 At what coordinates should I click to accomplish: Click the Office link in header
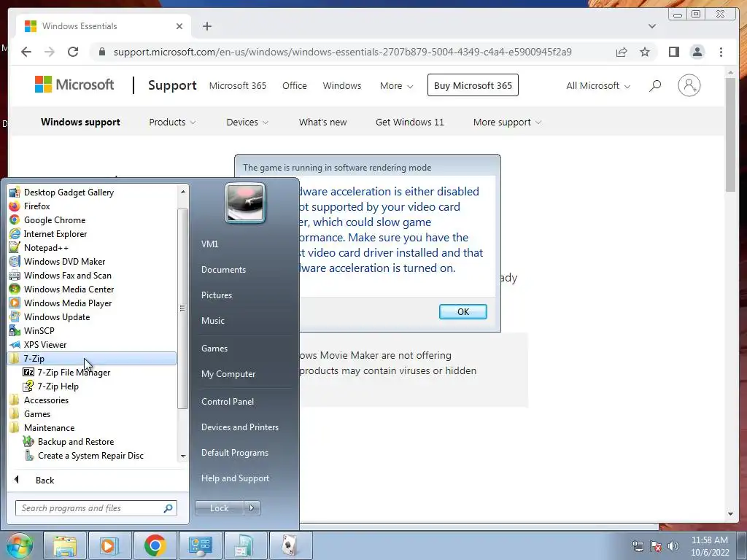pyautogui.click(x=295, y=86)
